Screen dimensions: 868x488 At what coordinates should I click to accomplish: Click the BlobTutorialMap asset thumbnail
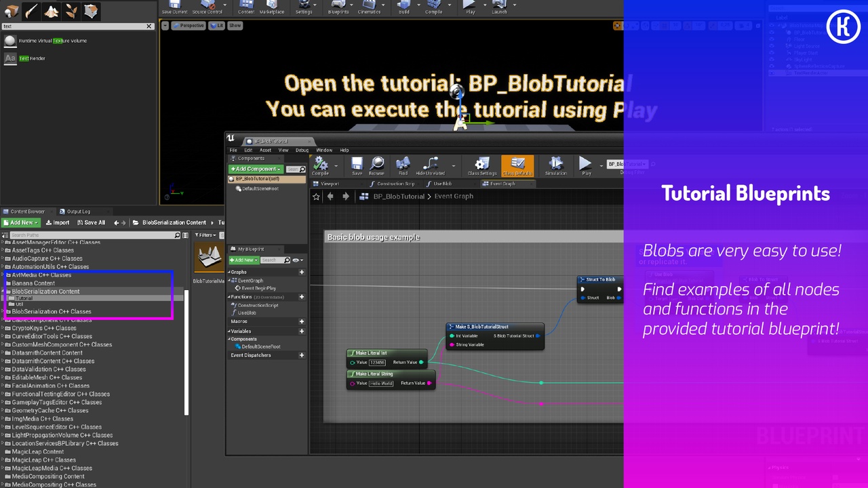tap(210, 258)
